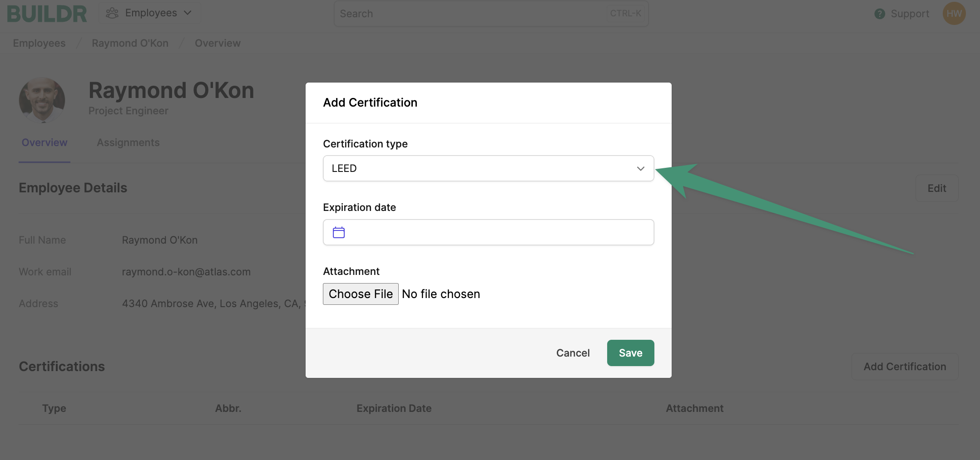Click the Choose File button
The height and width of the screenshot is (460, 980).
[361, 294]
